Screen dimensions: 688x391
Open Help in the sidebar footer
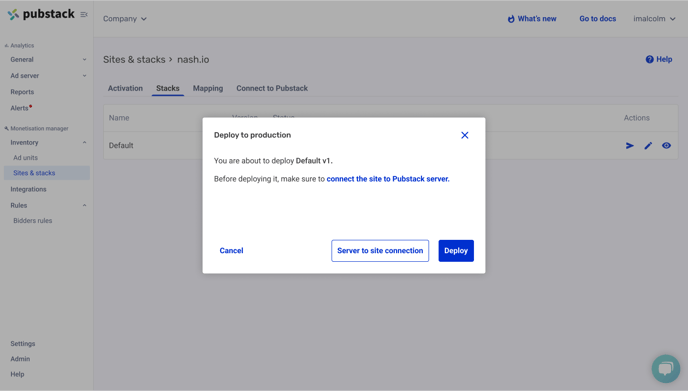18,374
